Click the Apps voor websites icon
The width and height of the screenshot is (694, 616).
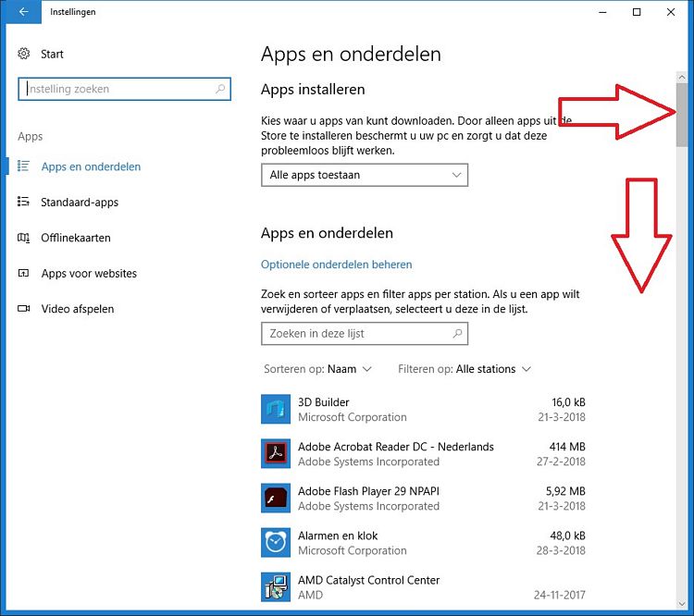click(23, 273)
